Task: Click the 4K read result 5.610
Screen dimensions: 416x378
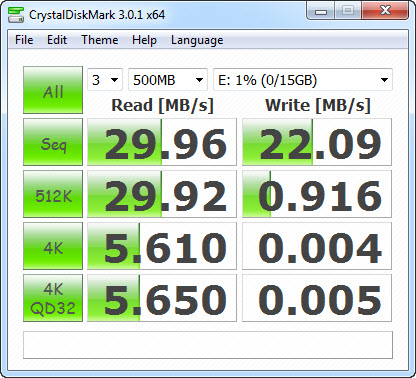Action: coord(162,246)
